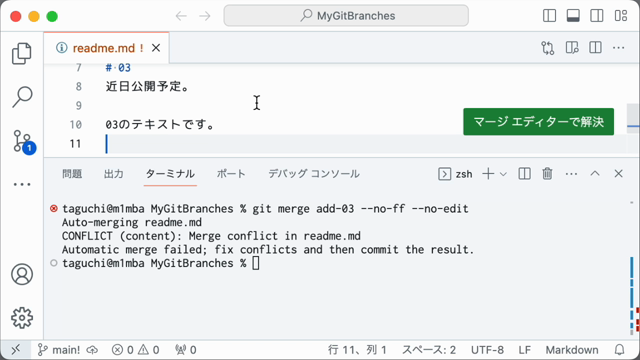Open the Accounts menu icon
This screenshot has width=640, height=360.
pos(22,274)
